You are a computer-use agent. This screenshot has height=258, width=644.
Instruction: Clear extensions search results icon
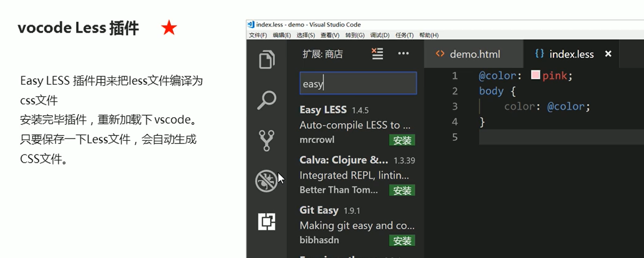click(x=377, y=53)
